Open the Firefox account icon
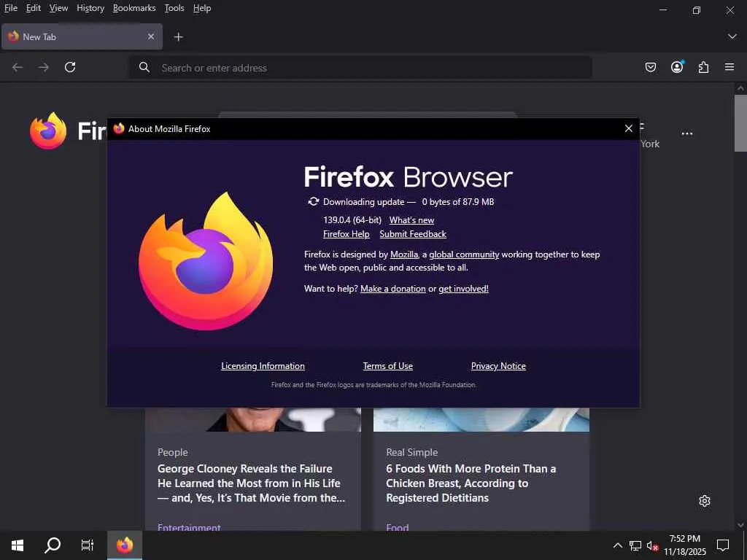This screenshot has height=560, width=747. [677, 66]
